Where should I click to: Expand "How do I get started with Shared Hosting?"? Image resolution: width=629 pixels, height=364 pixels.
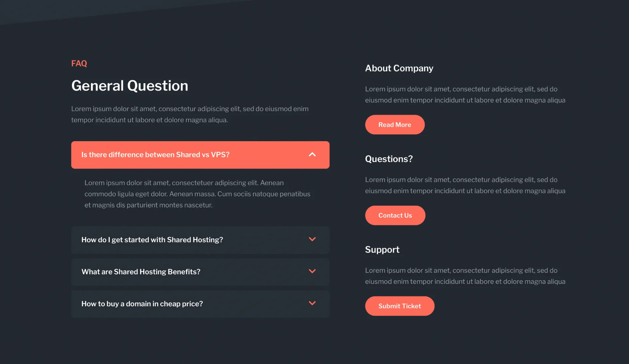click(x=152, y=240)
